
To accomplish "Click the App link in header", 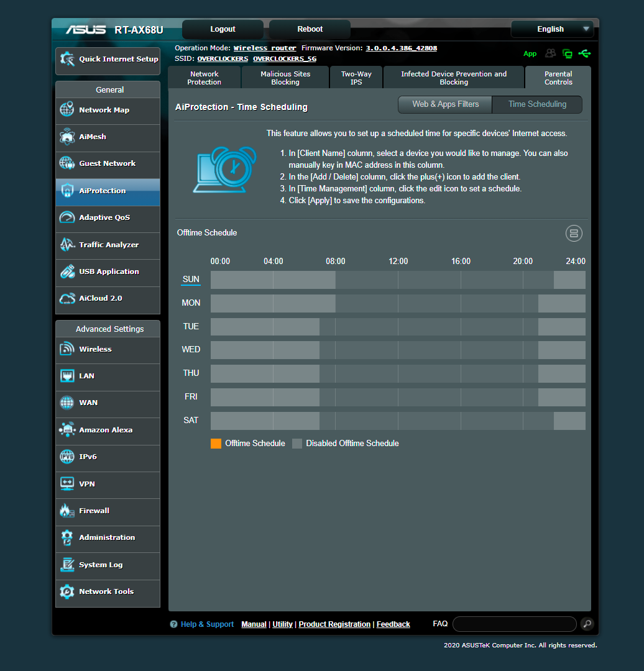I will coord(530,54).
